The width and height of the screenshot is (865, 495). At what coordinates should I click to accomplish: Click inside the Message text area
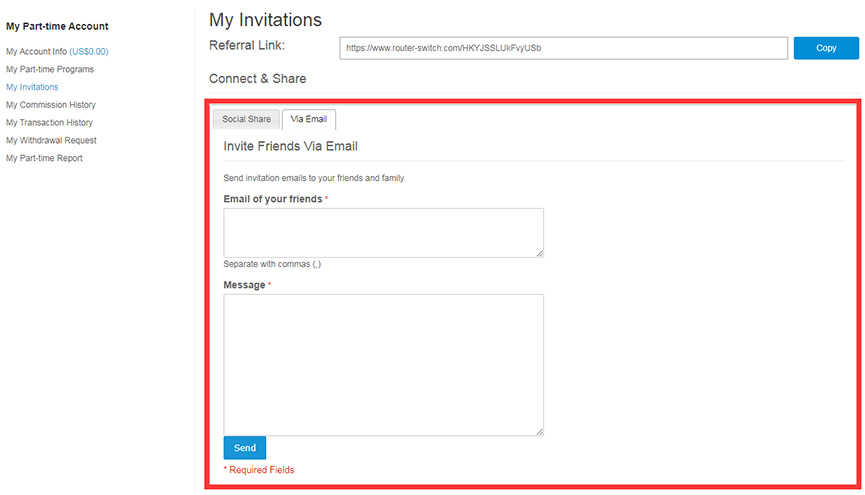383,364
